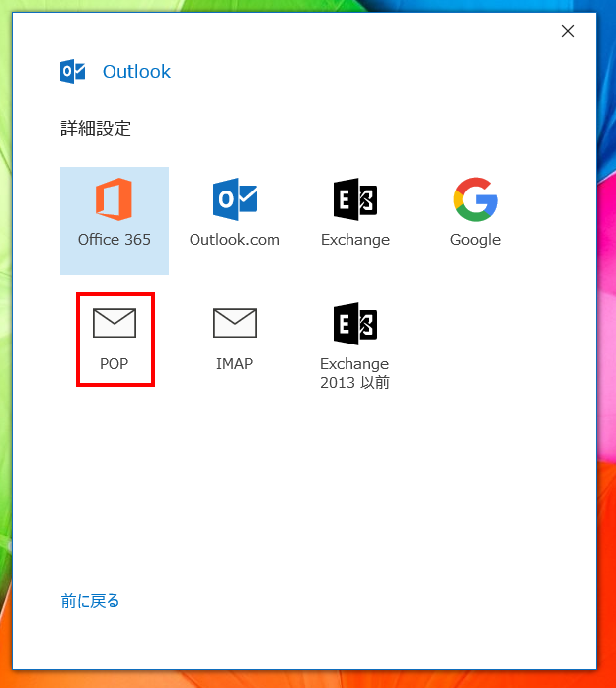The width and height of the screenshot is (616, 688).
Task: Click the Exchange label in the top row
Action: pyautogui.click(x=354, y=240)
